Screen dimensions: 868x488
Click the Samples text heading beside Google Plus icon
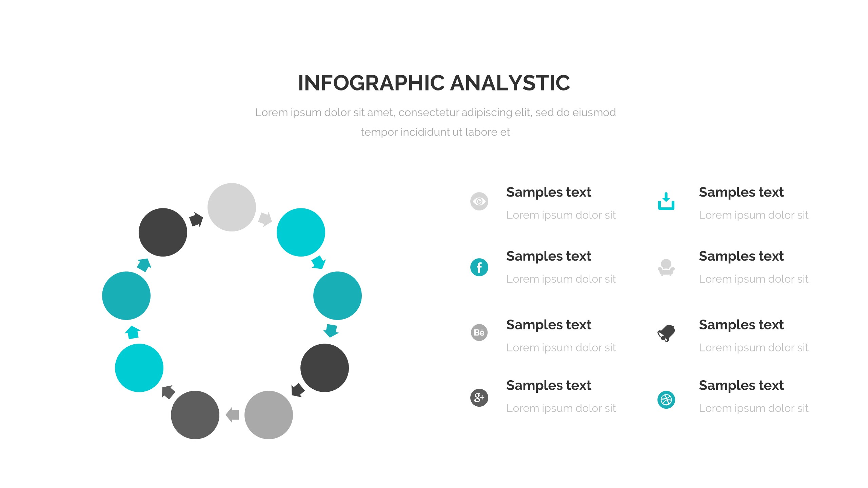point(549,386)
